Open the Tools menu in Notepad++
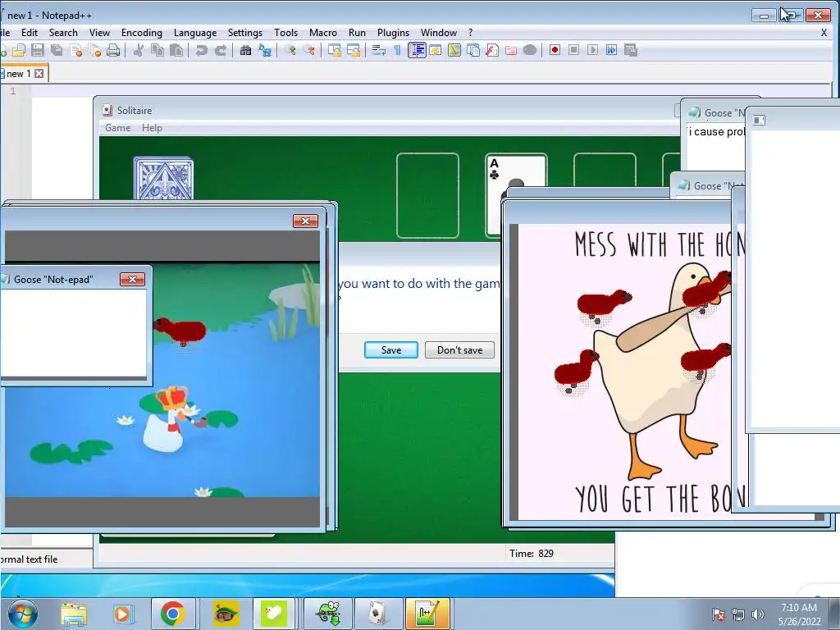The width and height of the screenshot is (840, 630). (x=285, y=33)
